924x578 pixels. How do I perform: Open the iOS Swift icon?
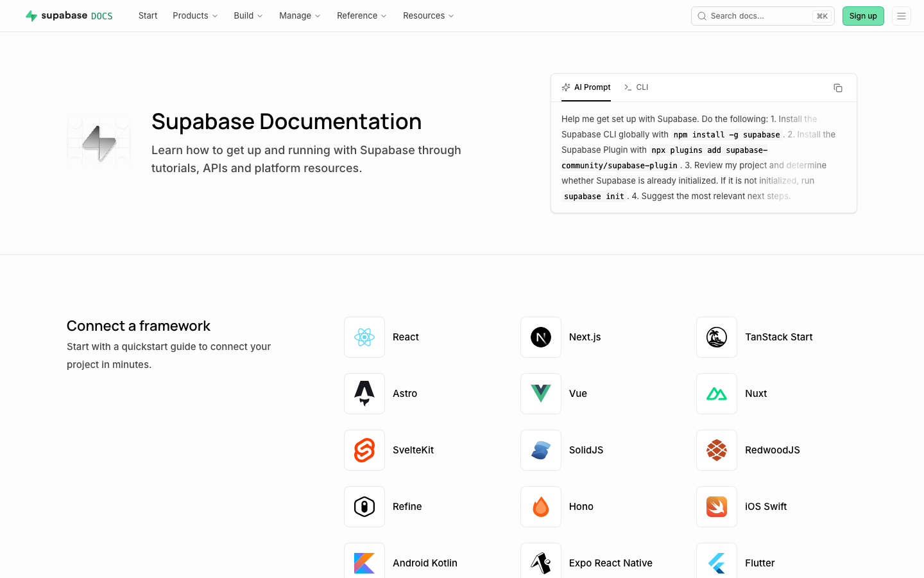[717, 507]
